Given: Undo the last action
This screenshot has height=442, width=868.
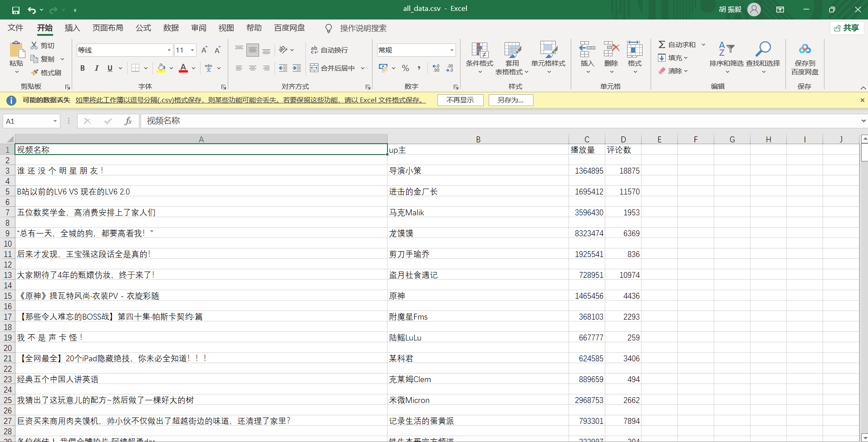Looking at the screenshot, I should pyautogui.click(x=32, y=10).
